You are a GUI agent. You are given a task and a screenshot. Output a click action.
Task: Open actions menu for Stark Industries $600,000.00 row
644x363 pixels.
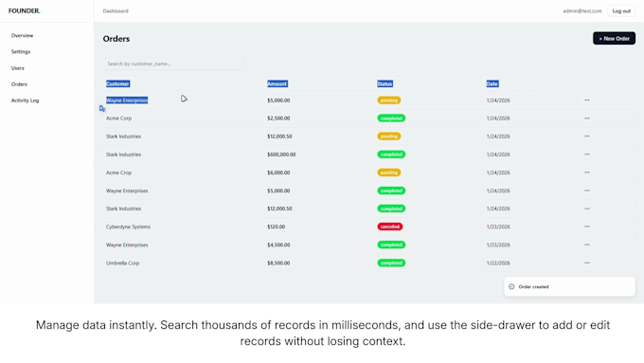click(x=587, y=154)
